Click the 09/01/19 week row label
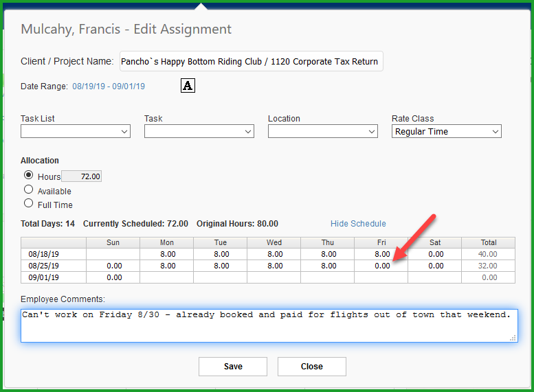 click(x=54, y=277)
